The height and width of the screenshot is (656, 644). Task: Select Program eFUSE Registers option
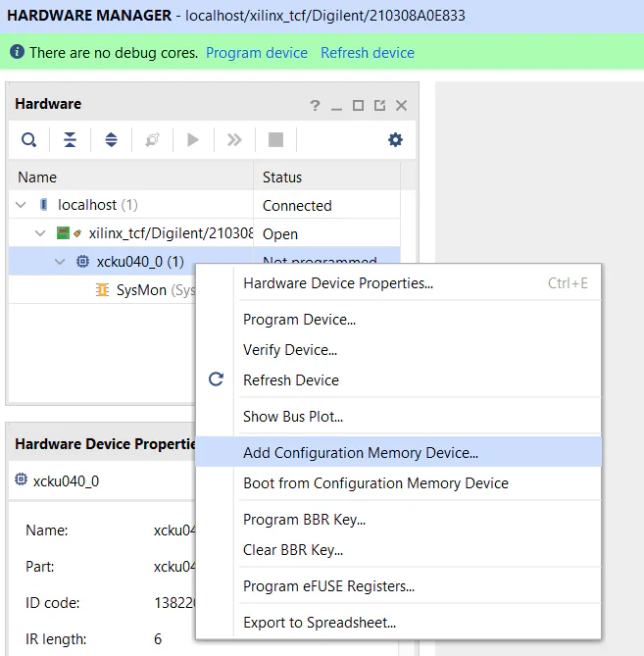(x=328, y=586)
